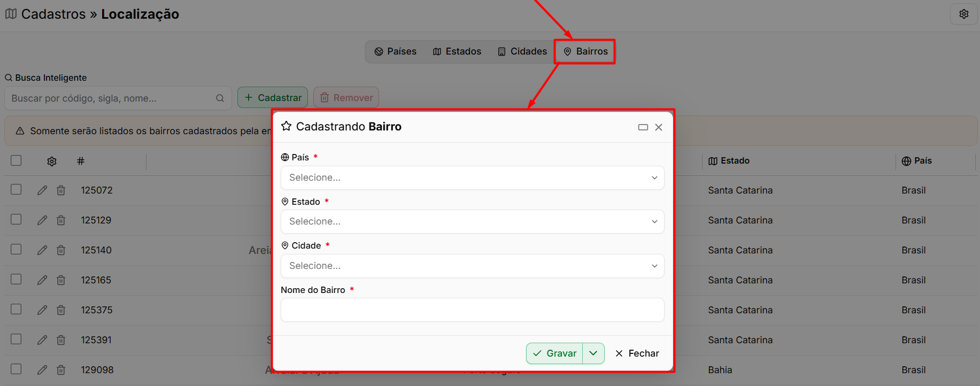Edit row 125375 with pencil icon
The image size is (980, 386).
(x=42, y=310)
